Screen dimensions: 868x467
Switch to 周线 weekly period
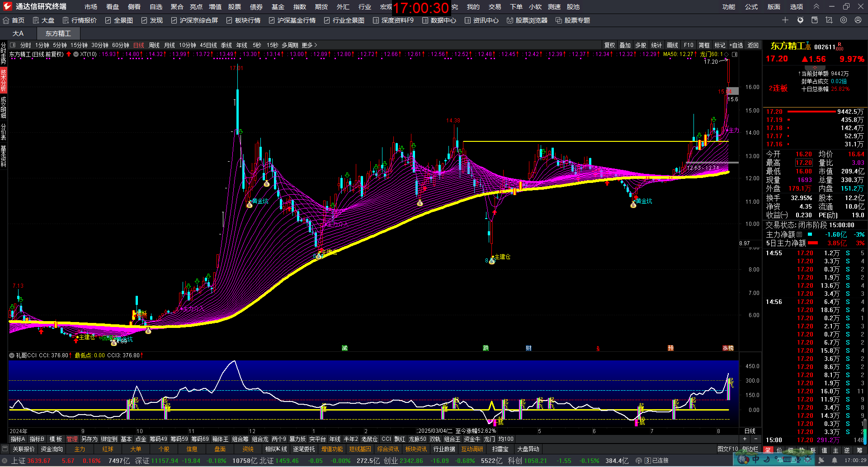click(154, 45)
